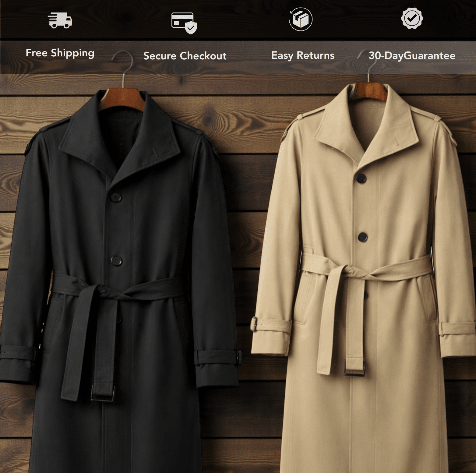This screenshot has height=473, width=476.
Task: Open the 30-DayGuarantee text label
Action: pos(412,56)
